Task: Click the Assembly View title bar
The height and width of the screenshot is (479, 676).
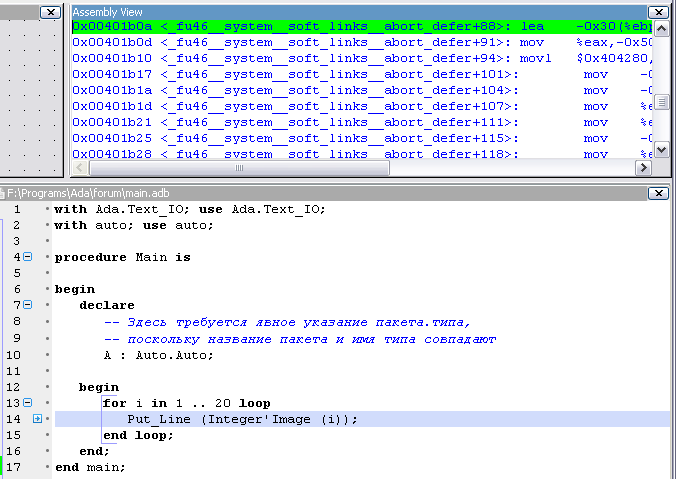Action: tap(300, 11)
